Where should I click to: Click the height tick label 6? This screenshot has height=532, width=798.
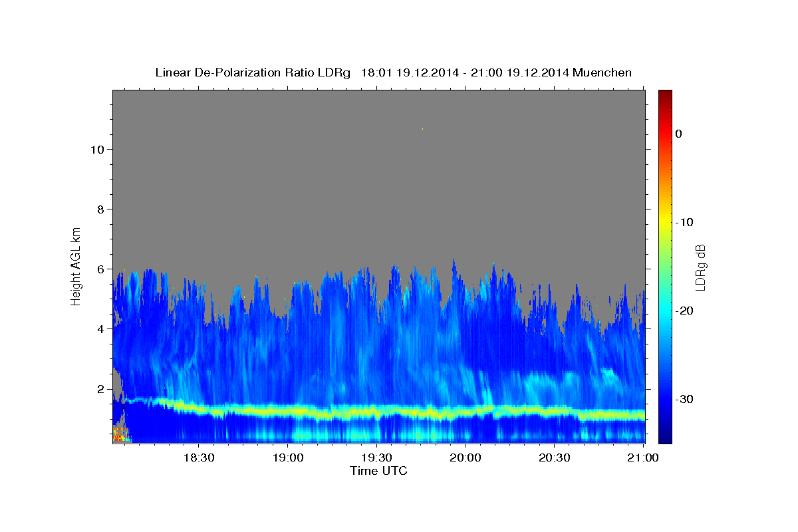(100, 269)
